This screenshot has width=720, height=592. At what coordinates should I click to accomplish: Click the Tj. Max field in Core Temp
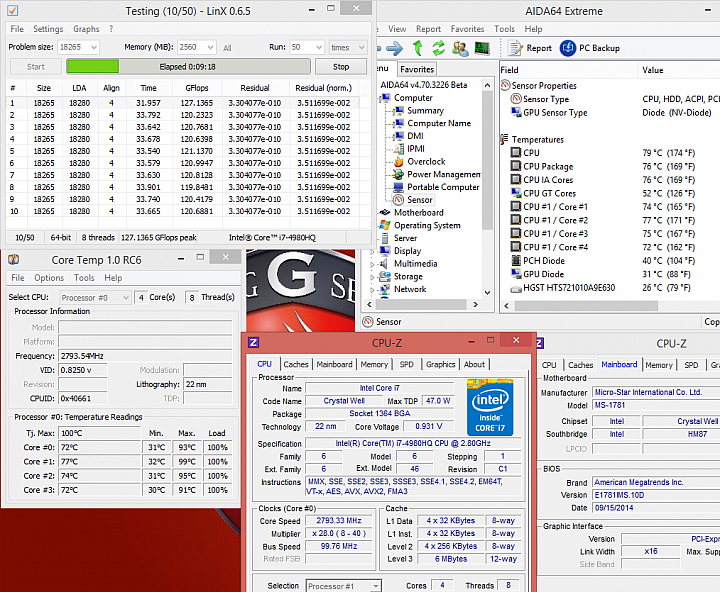99,433
